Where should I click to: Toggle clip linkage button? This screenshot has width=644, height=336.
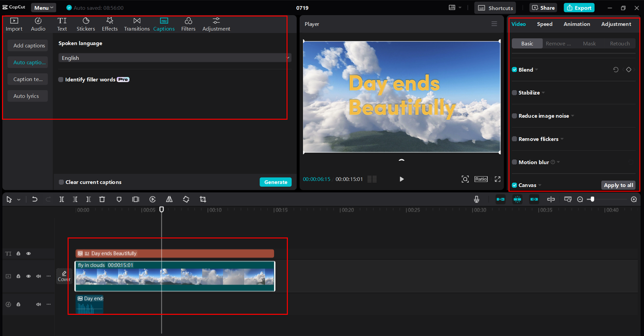(x=534, y=199)
